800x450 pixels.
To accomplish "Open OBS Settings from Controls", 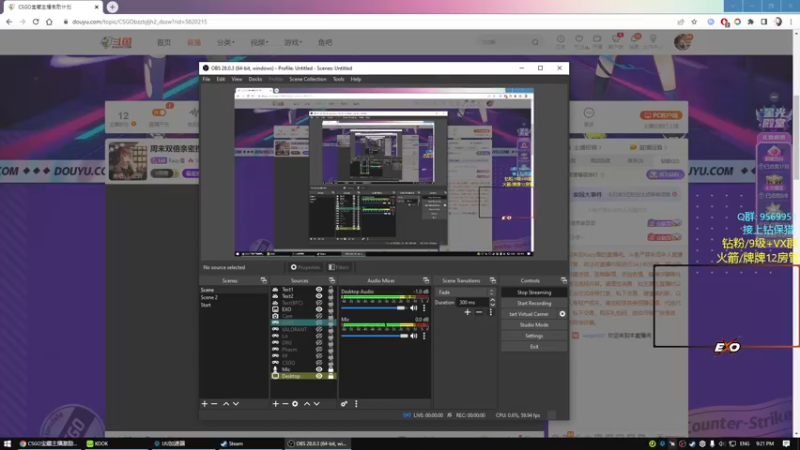I will point(534,336).
